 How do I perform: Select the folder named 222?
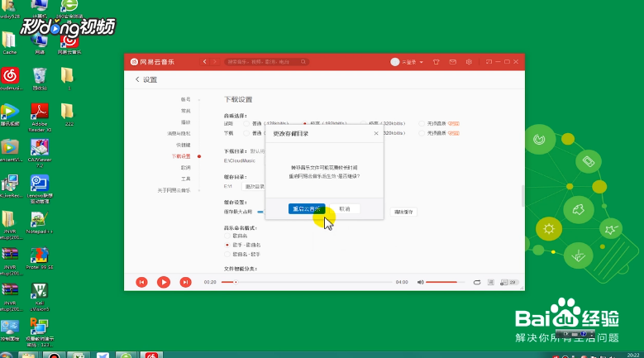pyautogui.click(x=69, y=115)
